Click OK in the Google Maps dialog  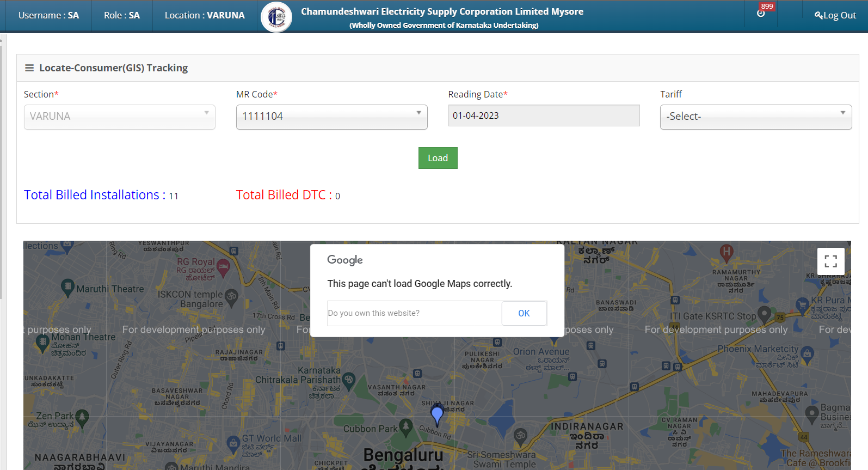point(524,313)
